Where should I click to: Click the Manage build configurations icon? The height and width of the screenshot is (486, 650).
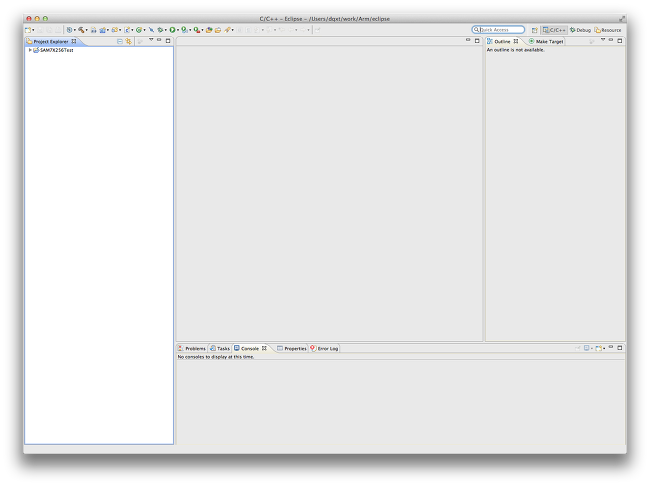(x=69, y=30)
